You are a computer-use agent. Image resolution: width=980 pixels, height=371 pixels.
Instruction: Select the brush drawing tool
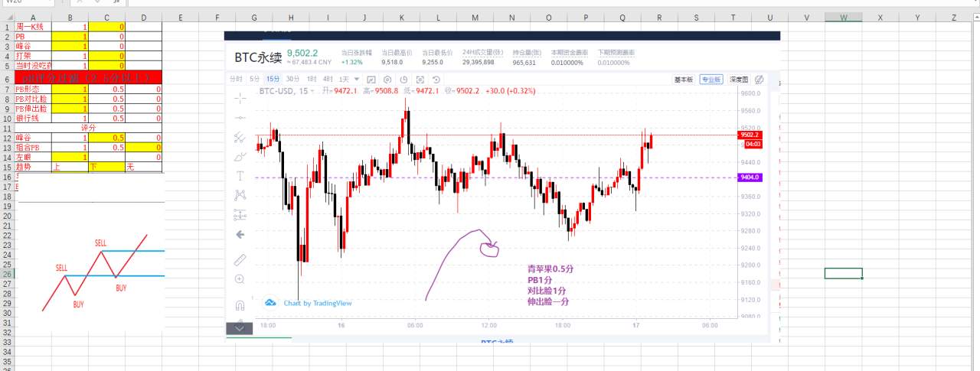tap(240, 156)
